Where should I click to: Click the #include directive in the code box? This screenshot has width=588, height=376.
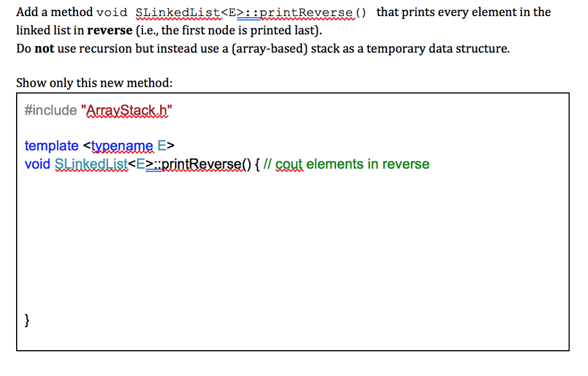coord(49,110)
